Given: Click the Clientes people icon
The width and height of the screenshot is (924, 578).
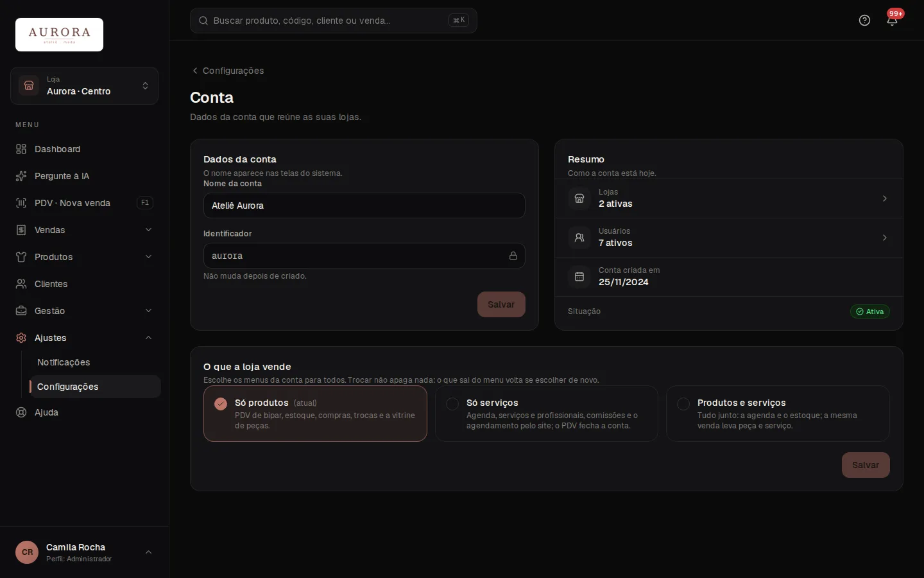Looking at the screenshot, I should (21, 284).
